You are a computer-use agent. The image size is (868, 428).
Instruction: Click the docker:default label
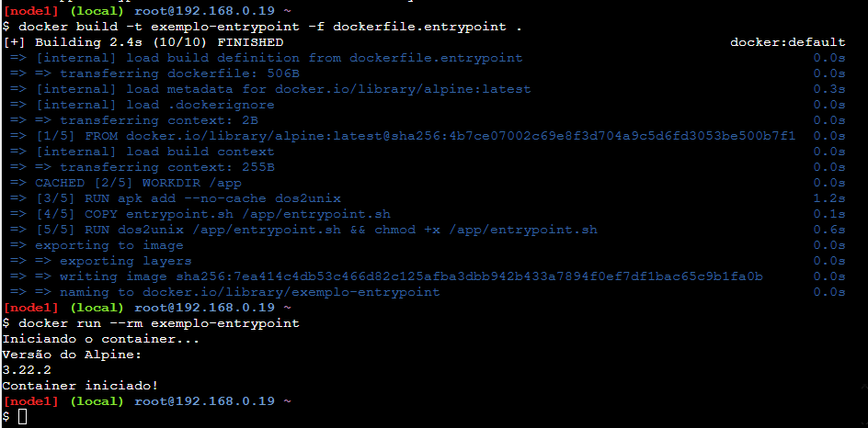(x=787, y=42)
